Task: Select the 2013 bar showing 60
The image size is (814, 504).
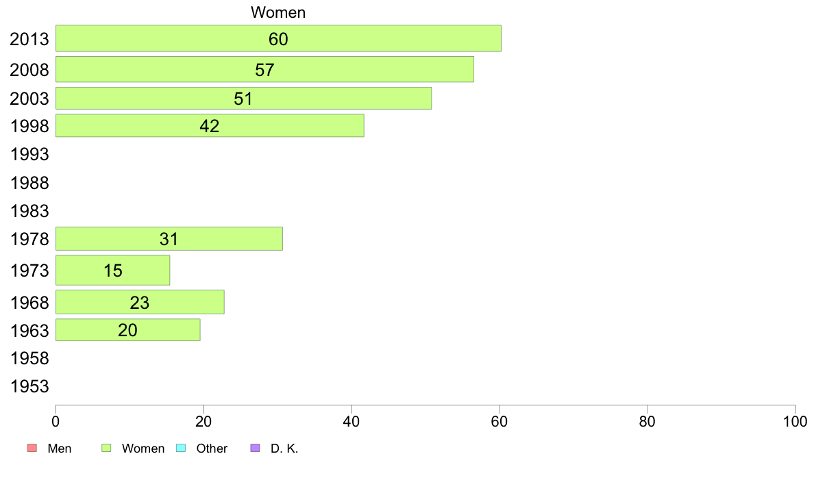Action: coord(278,38)
